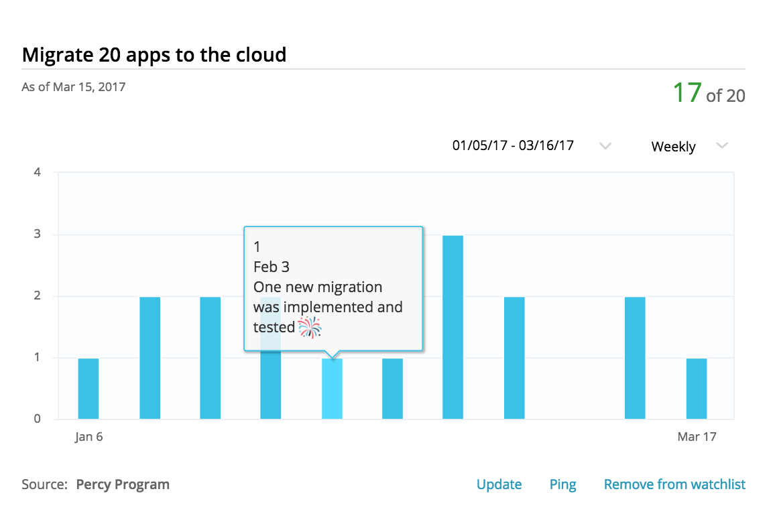
Task: Select the first bar above Jan 6
Action: click(88, 389)
